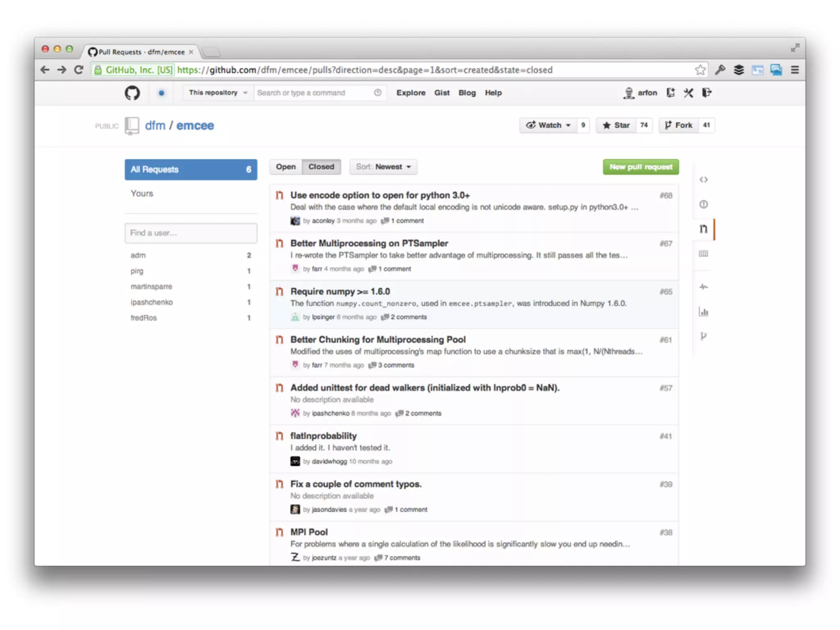Focus the Find a user field
Viewport: 840px width, 630px height.
click(x=191, y=233)
